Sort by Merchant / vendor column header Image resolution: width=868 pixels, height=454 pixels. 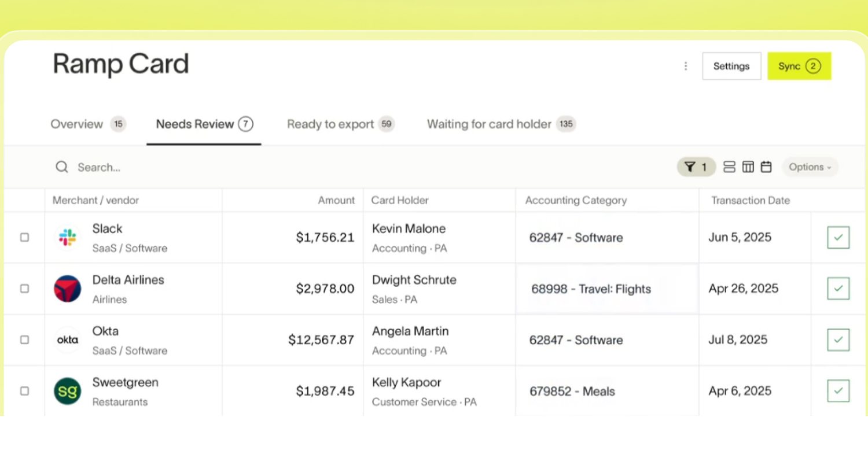(95, 200)
